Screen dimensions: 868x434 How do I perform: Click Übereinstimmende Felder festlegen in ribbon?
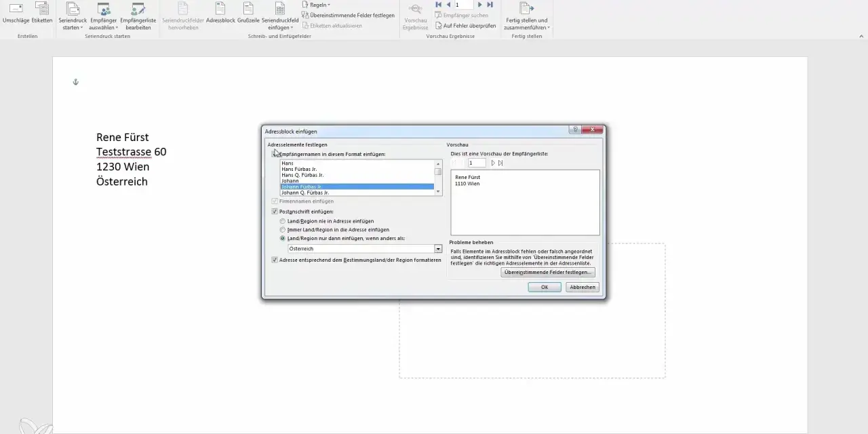[348, 15]
